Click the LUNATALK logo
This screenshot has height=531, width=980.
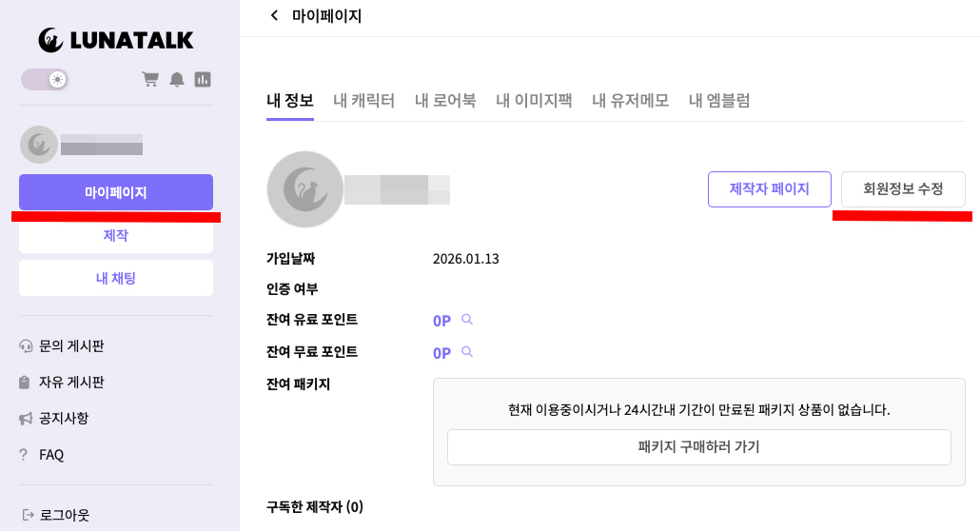(x=116, y=40)
